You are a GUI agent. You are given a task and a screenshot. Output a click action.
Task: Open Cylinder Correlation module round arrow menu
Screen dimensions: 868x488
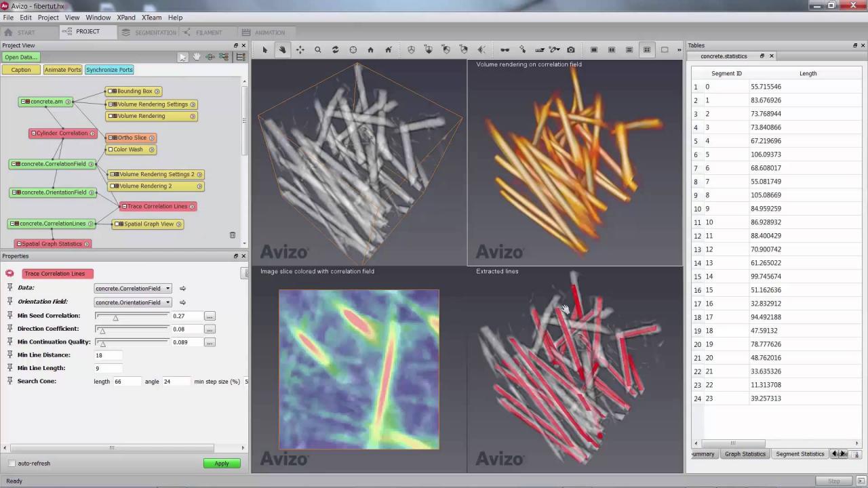[x=93, y=134]
